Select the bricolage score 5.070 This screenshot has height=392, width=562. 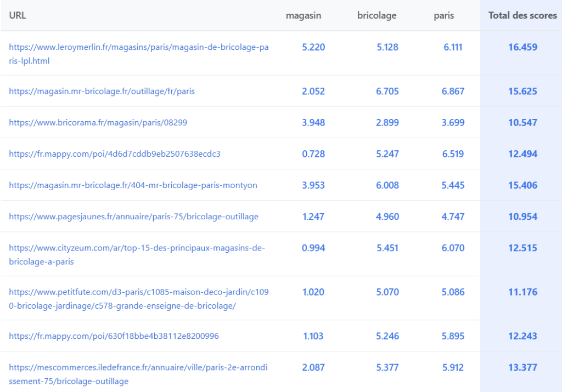pyautogui.click(x=387, y=292)
